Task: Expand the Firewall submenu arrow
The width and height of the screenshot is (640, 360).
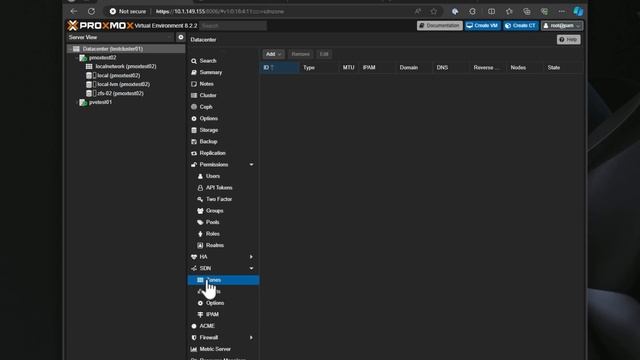Action: click(251, 338)
